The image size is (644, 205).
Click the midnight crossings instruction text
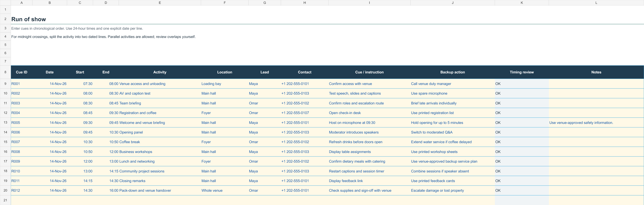point(103,37)
